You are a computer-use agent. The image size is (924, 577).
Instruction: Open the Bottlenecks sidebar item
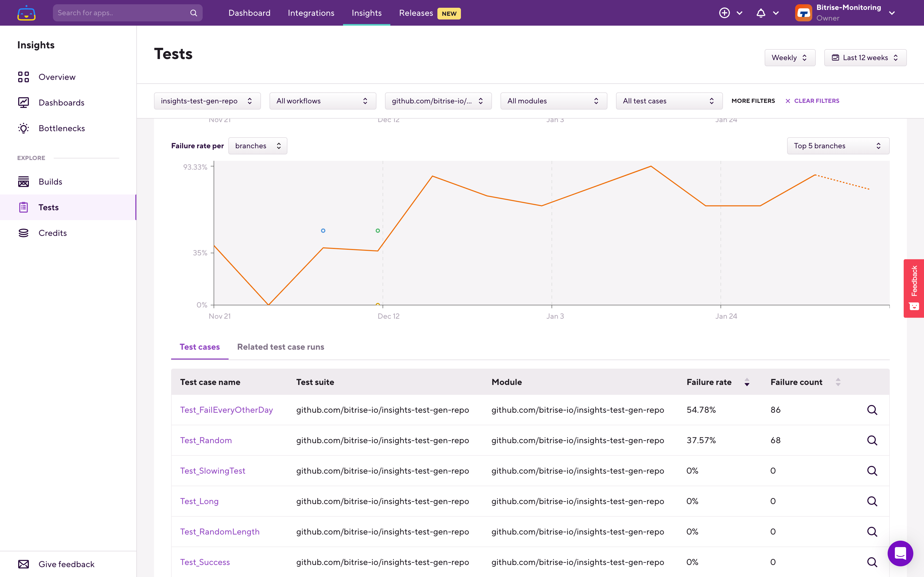click(61, 128)
